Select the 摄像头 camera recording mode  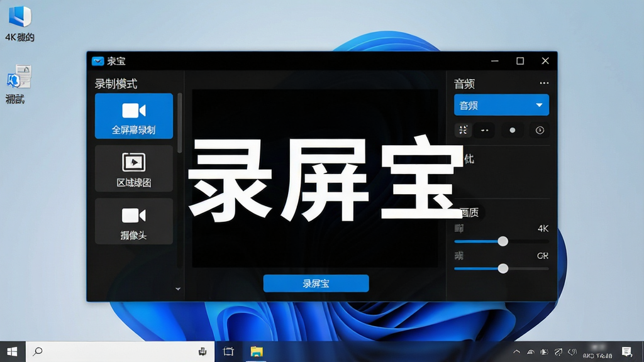point(134,221)
